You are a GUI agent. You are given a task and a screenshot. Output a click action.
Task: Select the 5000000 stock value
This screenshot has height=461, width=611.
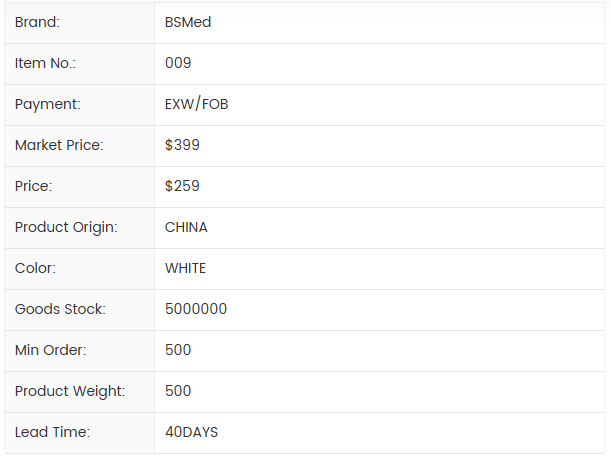pos(196,309)
